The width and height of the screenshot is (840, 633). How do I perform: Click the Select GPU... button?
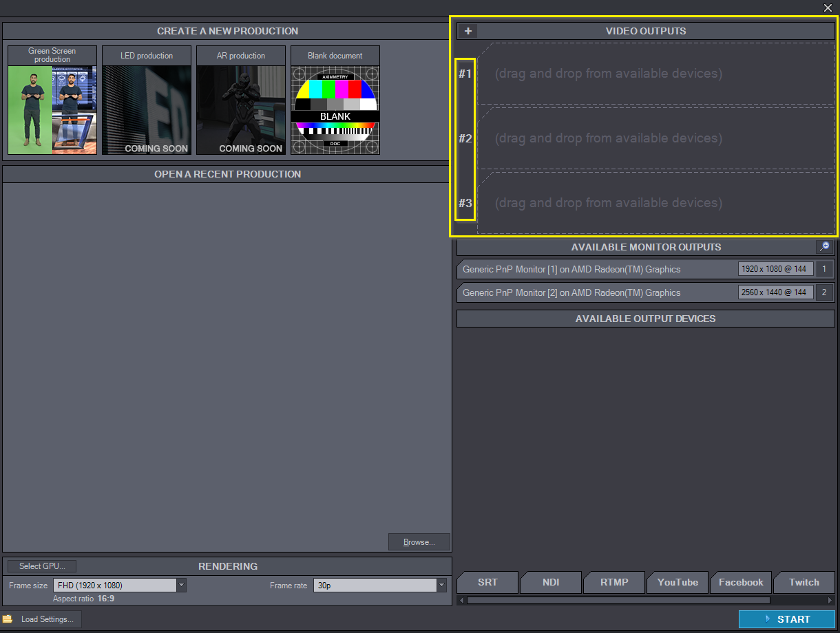(42, 566)
